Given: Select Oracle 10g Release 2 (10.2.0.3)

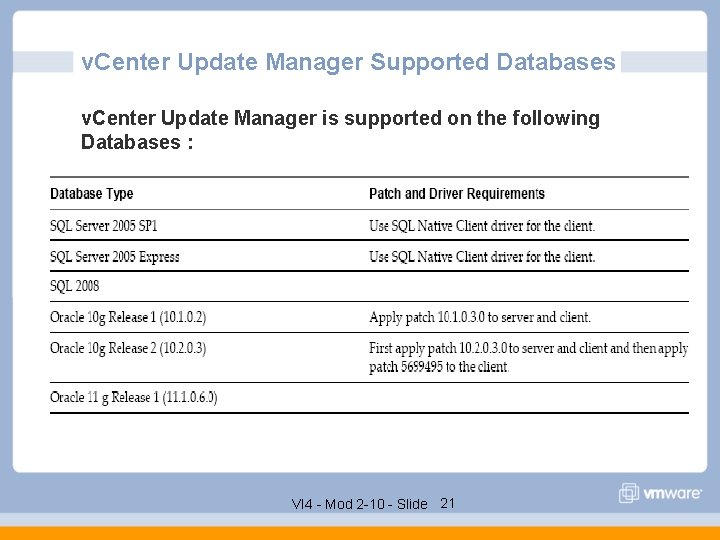Looking at the screenshot, I should coord(128,348).
